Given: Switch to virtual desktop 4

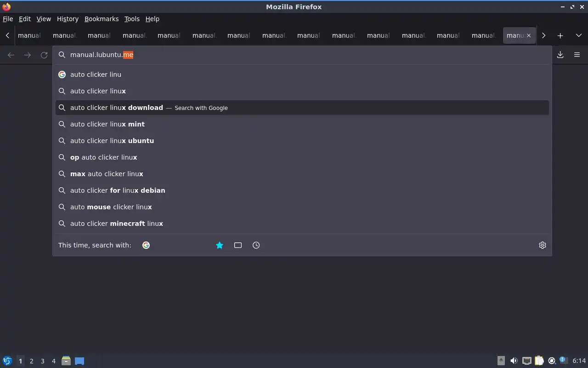Looking at the screenshot, I should pos(53,361).
